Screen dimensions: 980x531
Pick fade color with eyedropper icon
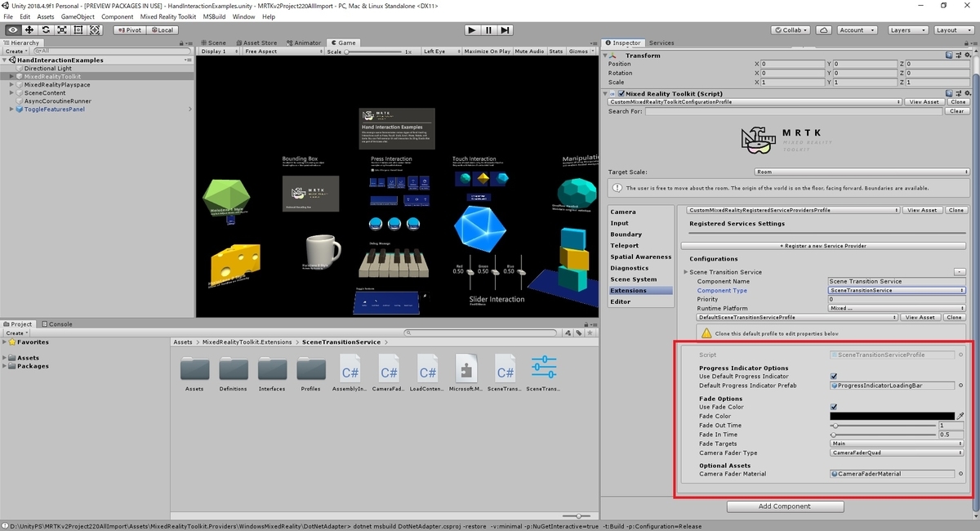(961, 416)
